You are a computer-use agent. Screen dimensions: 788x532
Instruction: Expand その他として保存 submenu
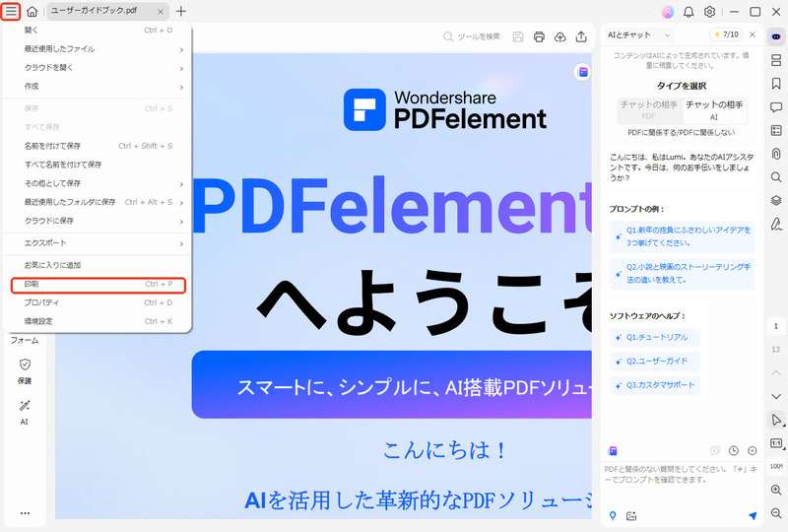pos(98,183)
